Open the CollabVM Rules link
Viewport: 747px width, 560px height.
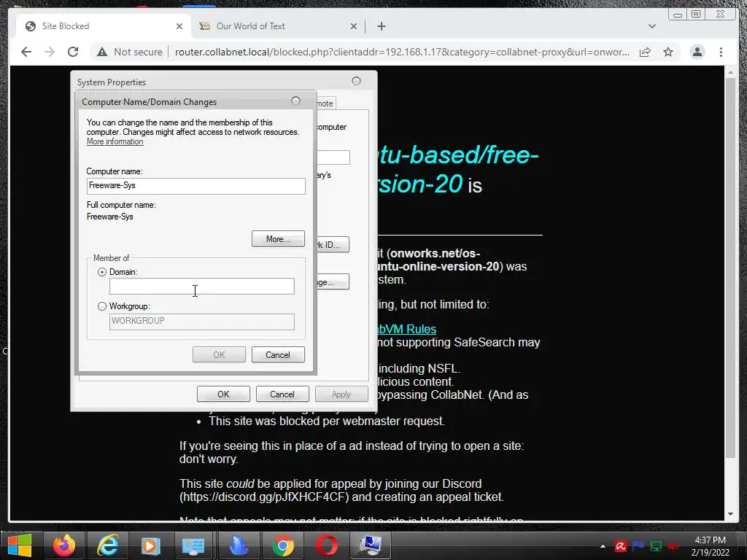407,329
